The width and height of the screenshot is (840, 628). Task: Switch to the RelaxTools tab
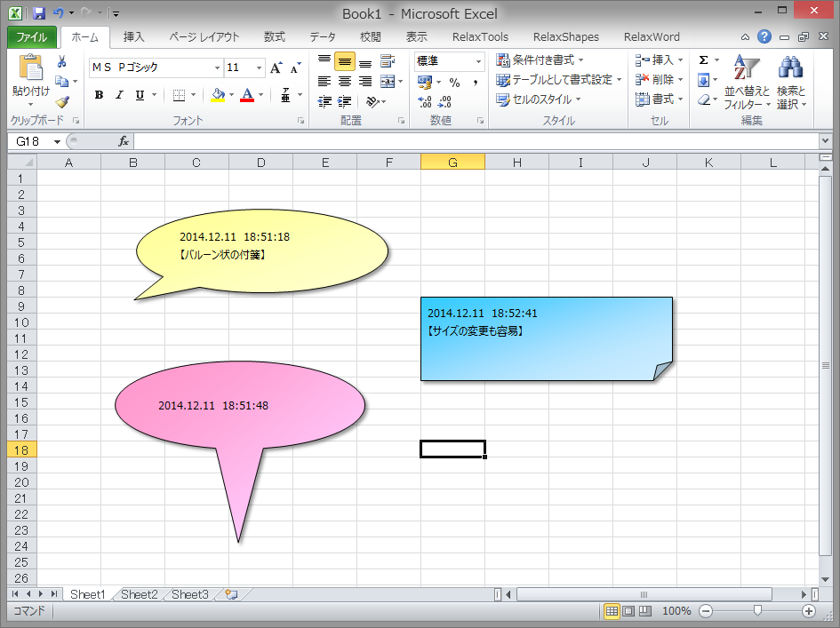(480, 37)
